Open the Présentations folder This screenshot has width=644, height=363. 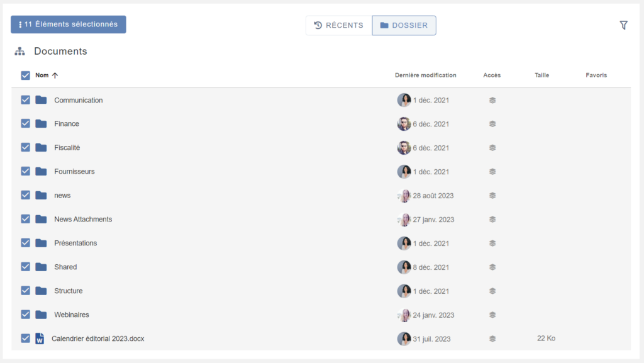(75, 243)
